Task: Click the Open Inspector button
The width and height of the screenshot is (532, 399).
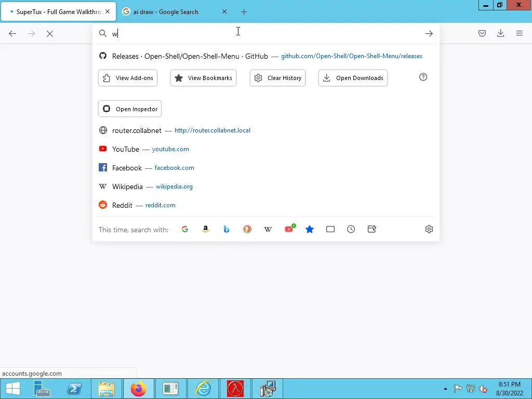Action: 130,109
